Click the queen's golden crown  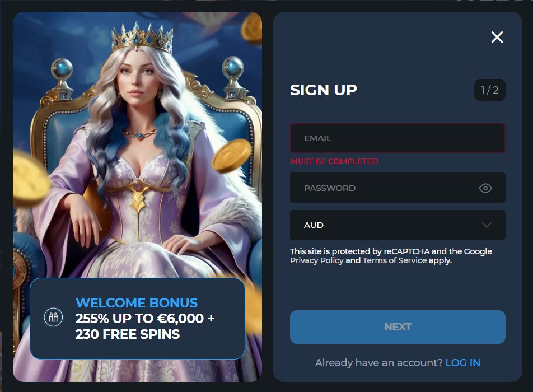pos(142,36)
